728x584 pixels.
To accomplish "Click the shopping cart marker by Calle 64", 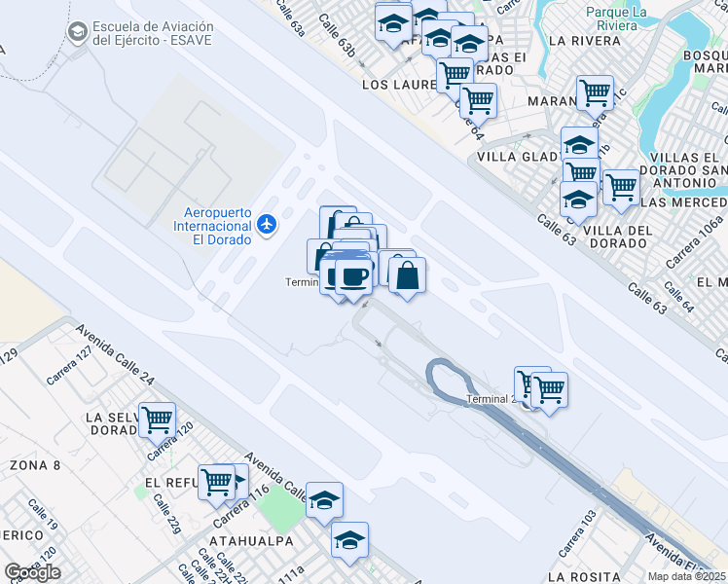I will tap(478, 101).
